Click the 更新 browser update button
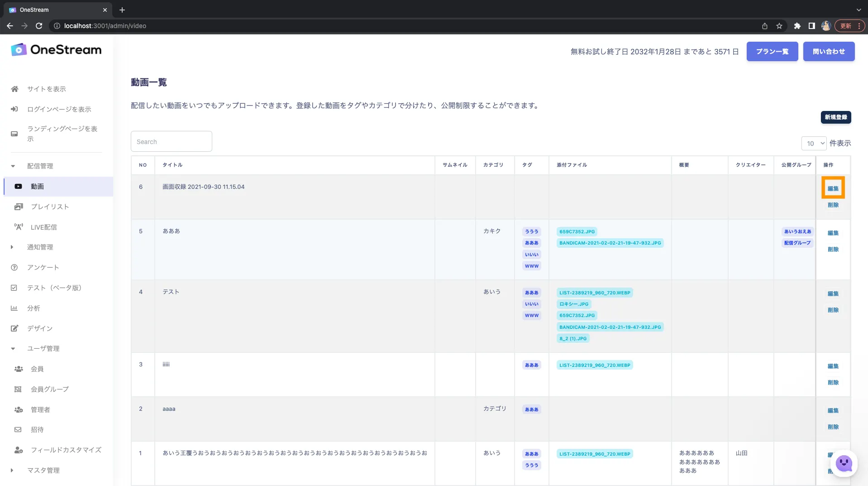Image resolution: width=868 pixels, height=486 pixels. coord(849,26)
